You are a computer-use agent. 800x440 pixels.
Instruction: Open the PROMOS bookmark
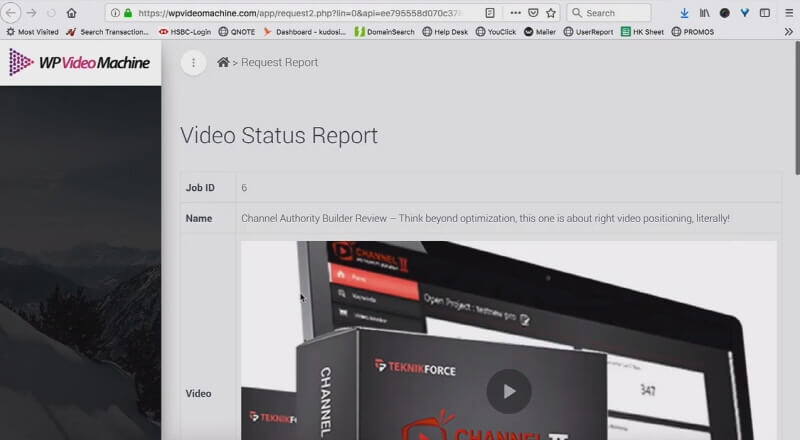click(x=692, y=32)
